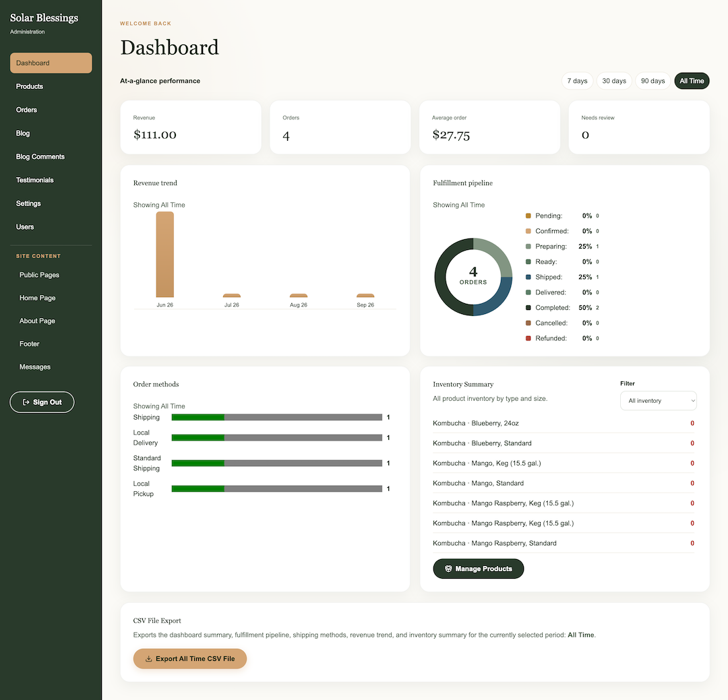Click the Aug 26 revenue bar
The width and height of the screenshot is (728, 700).
pos(299,296)
